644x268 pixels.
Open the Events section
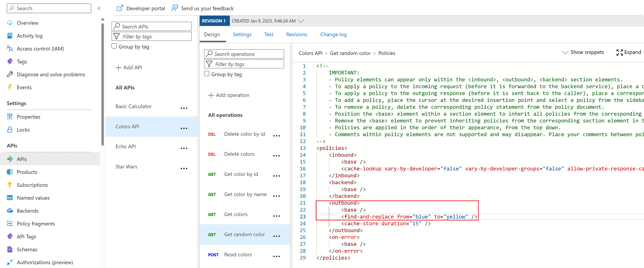click(24, 87)
